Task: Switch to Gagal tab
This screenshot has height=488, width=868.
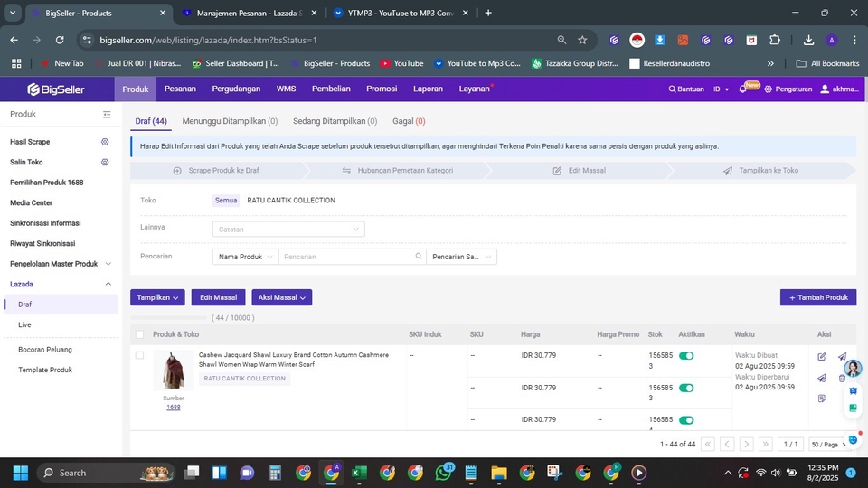Action: [409, 121]
